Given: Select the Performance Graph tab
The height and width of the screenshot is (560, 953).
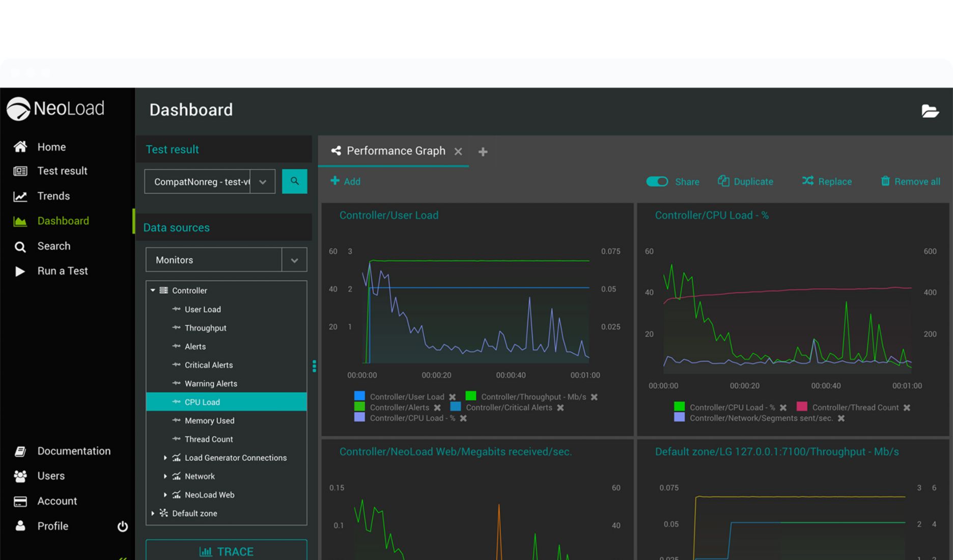Looking at the screenshot, I should coord(395,151).
